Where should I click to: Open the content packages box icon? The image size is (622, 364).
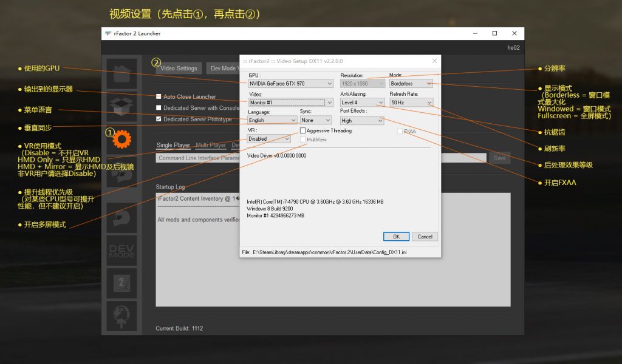click(121, 106)
